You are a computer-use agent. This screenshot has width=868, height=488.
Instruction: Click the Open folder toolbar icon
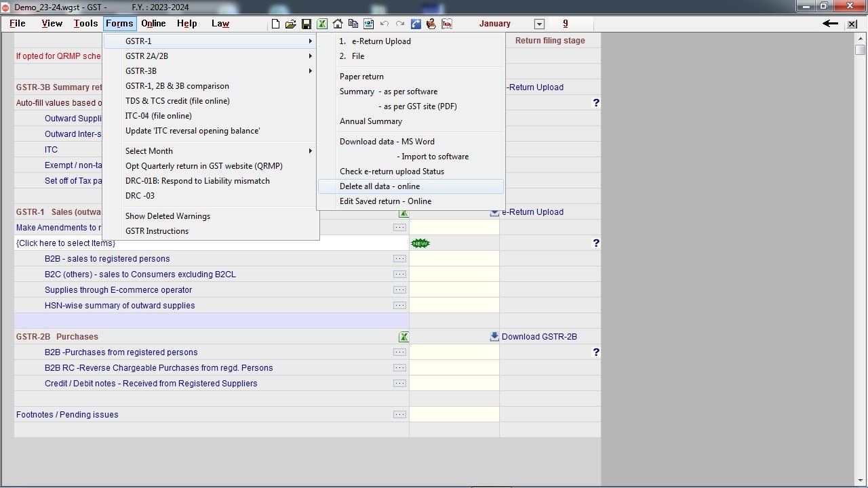pyautogui.click(x=291, y=24)
